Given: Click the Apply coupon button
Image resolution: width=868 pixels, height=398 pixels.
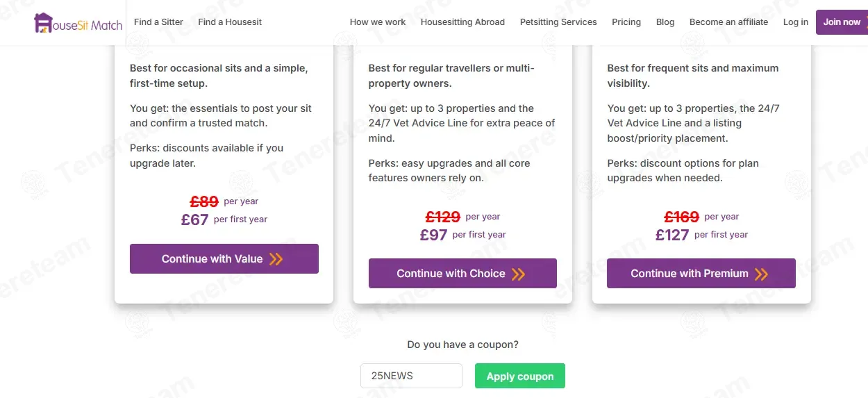Looking at the screenshot, I should point(520,376).
